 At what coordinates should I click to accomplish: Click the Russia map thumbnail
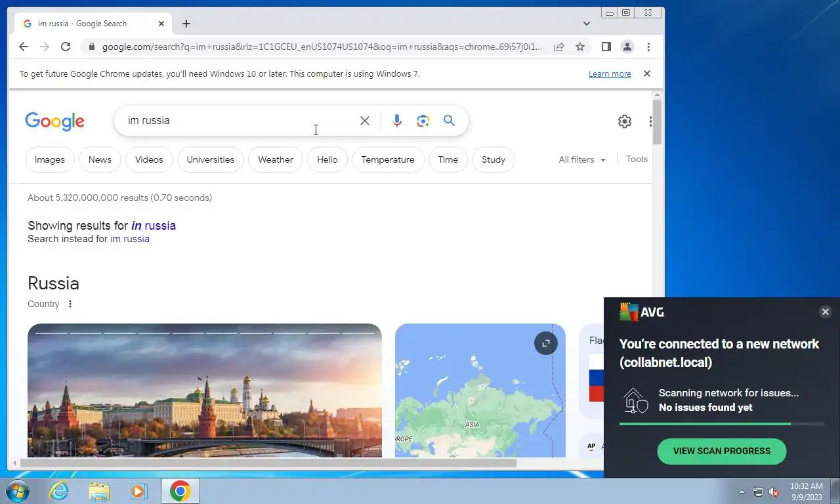[x=480, y=390]
